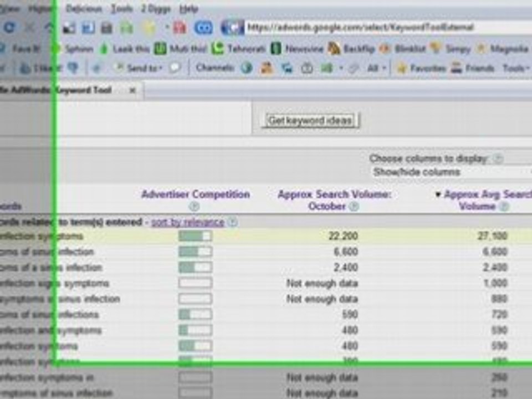This screenshot has height=399, width=532.
Task: Open the 'Mub this' bookmarklet
Action: coord(180,49)
